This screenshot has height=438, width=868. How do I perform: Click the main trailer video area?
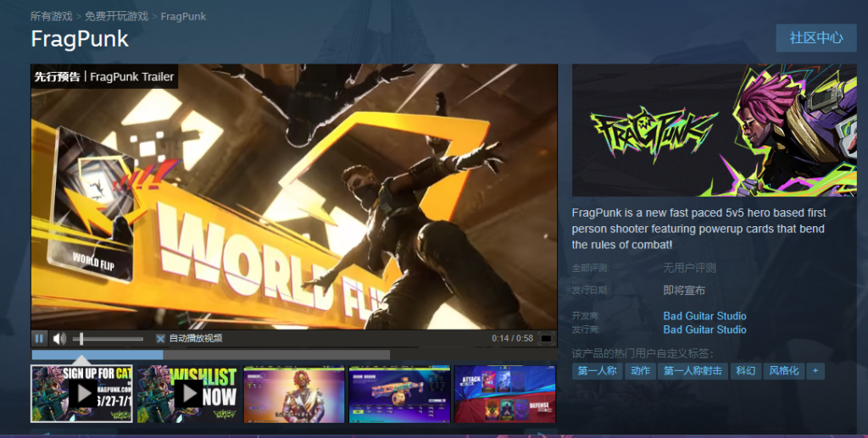click(294, 197)
